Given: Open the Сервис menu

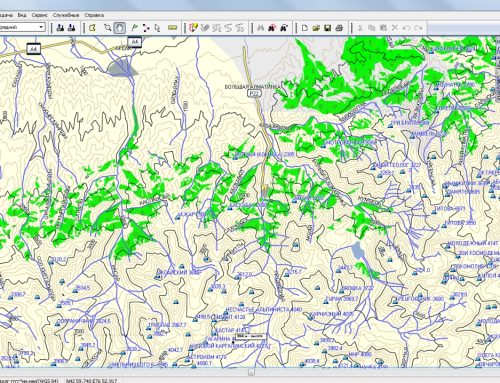Looking at the screenshot, I should (x=40, y=15).
